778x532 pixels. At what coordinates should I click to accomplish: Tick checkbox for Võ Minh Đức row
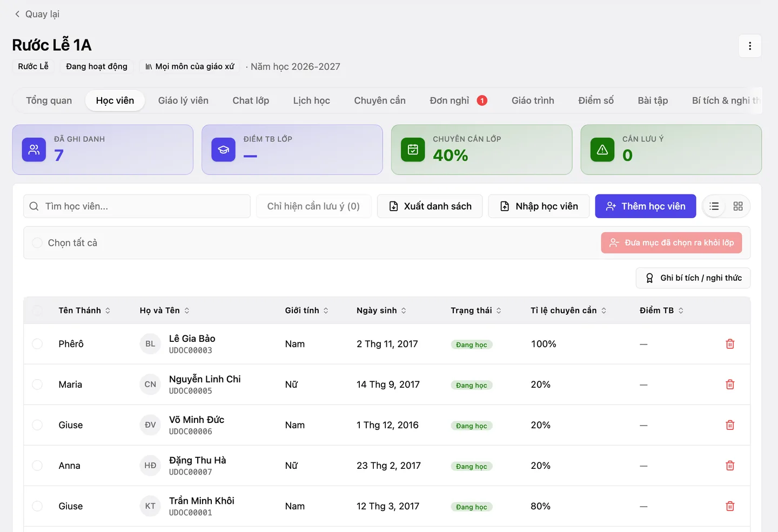pyautogui.click(x=37, y=425)
